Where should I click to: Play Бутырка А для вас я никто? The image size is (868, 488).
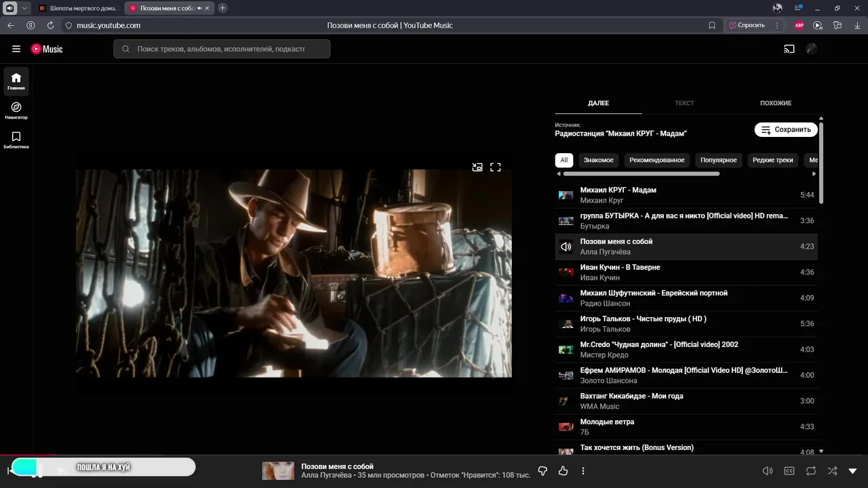[686, 221]
